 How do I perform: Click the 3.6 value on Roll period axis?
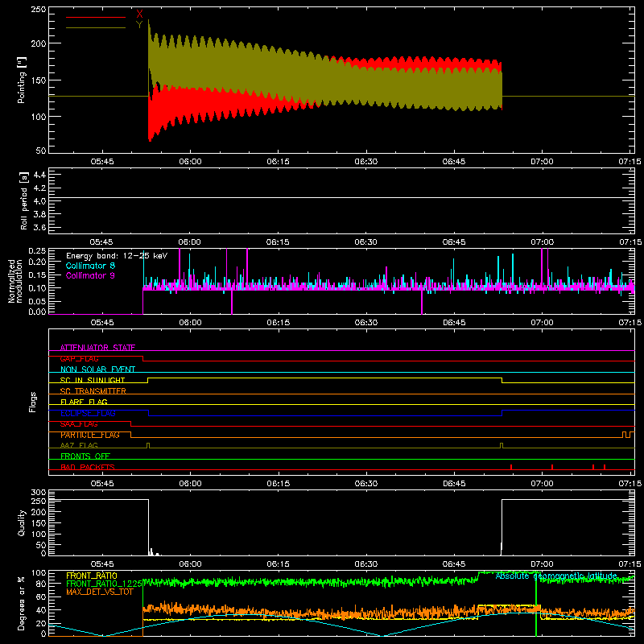click(39, 227)
